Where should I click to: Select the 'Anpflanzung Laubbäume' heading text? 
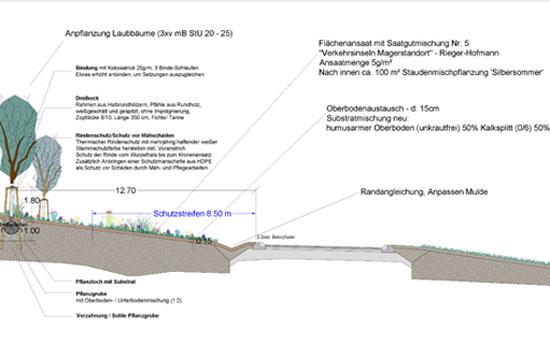click(x=110, y=34)
